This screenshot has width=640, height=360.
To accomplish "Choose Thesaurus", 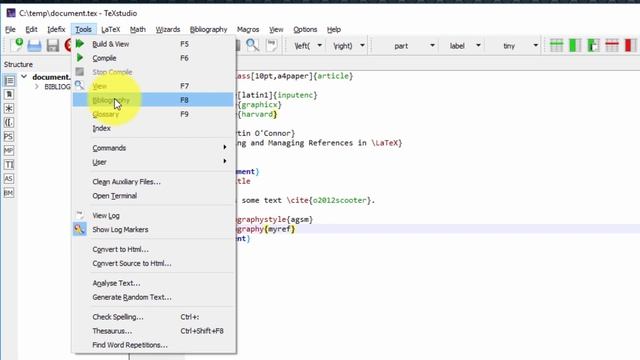I will point(153,331).
